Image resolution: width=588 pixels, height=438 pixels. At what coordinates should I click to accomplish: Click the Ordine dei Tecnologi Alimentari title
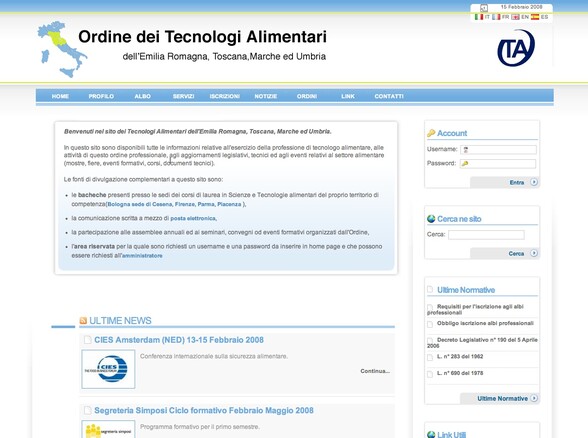202,37
